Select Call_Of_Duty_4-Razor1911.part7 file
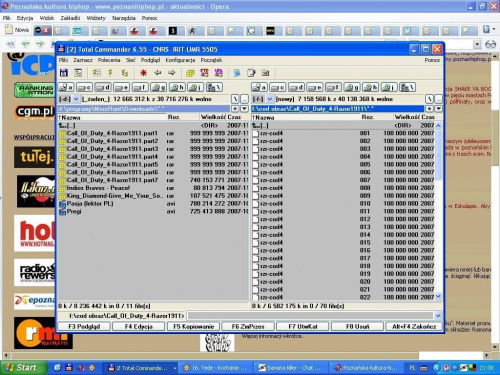The width and height of the screenshot is (500, 375). pyautogui.click(x=153, y=180)
